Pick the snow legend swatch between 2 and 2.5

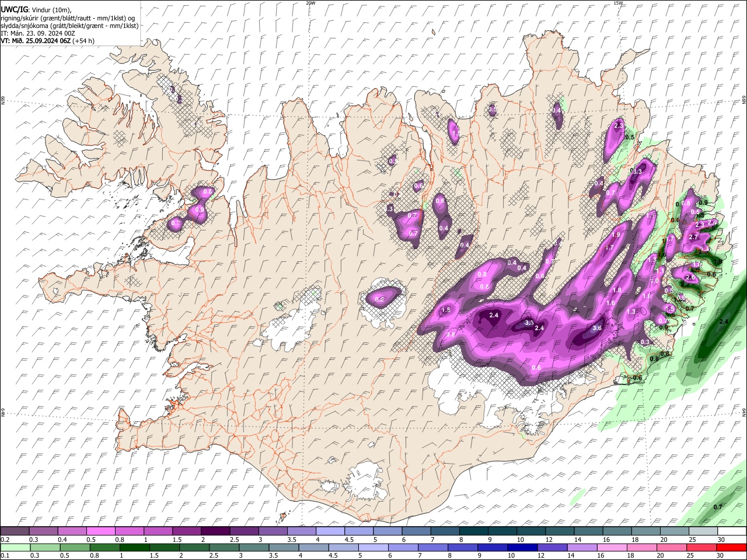tap(215, 531)
